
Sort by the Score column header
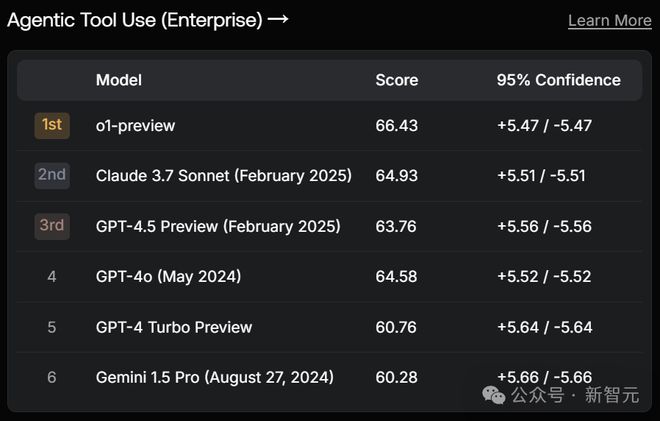[x=396, y=80]
